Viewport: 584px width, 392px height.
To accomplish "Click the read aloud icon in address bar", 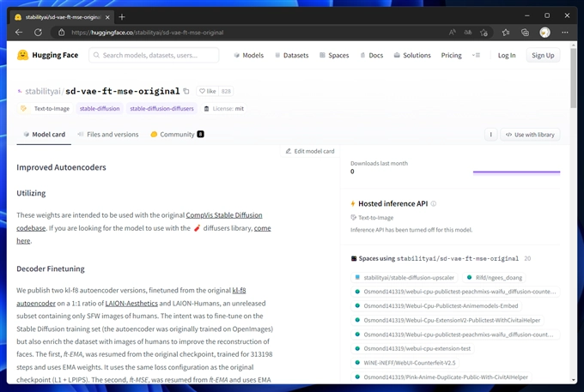I will tap(452, 33).
